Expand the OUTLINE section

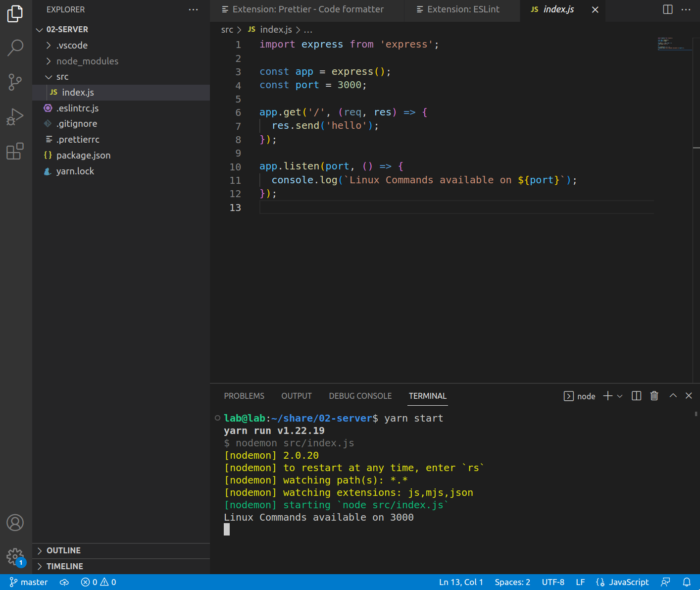tap(121, 551)
